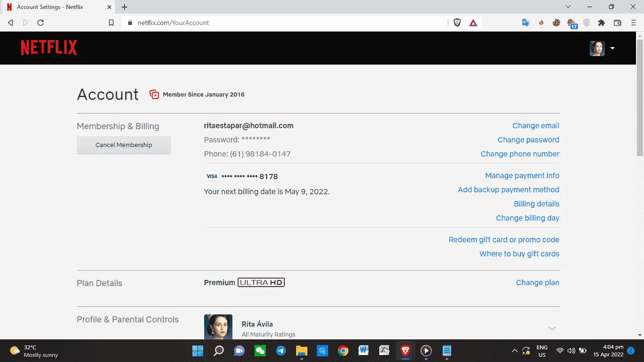Open a new browser tab with the plus button
The width and height of the screenshot is (644, 362).
coord(124,7)
